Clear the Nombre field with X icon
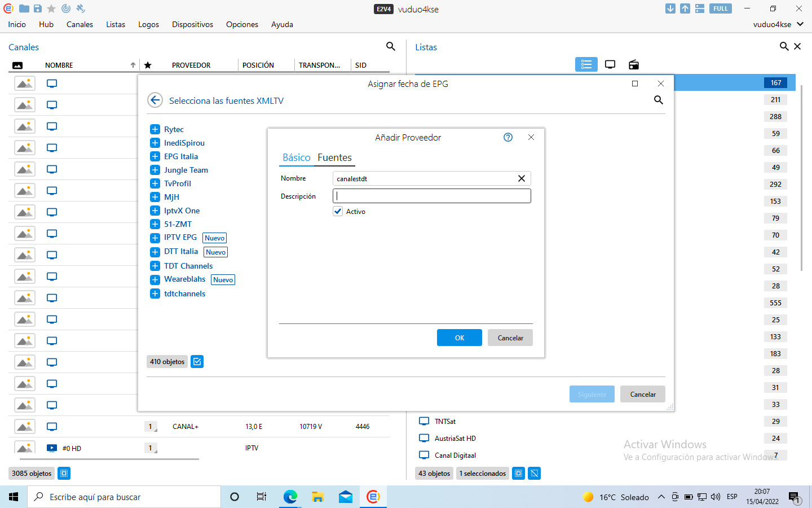This screenshot has height=508, width=812. pyautogui.click(x=522, y=178)
